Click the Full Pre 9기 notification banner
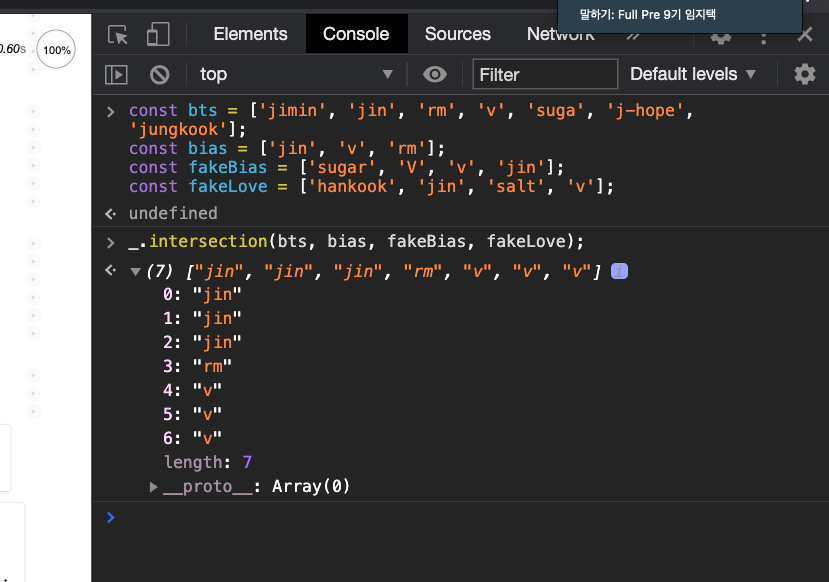The height and width of the screenshot is (582, 829). pos(680,15)
